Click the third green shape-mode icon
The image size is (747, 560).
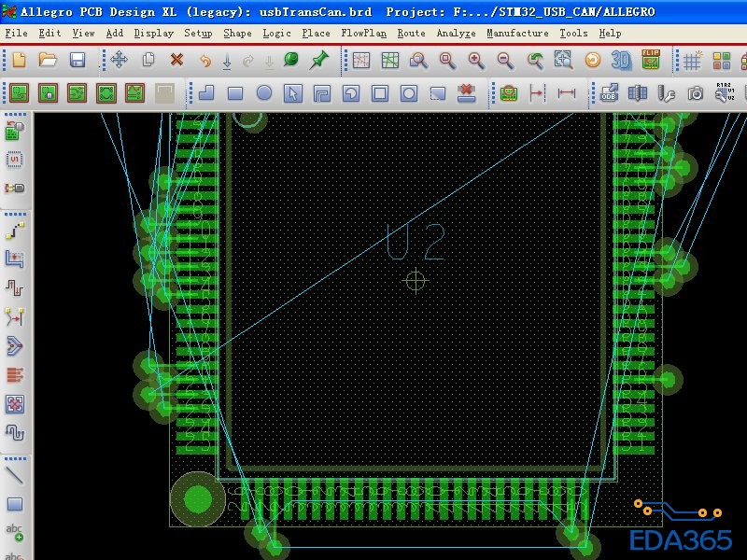[78, 92]
